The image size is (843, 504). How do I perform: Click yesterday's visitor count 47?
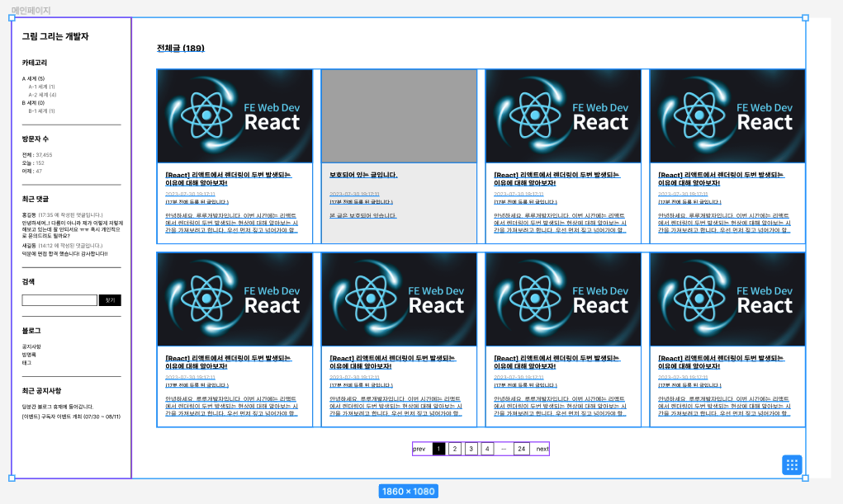[x=39, y=172]
